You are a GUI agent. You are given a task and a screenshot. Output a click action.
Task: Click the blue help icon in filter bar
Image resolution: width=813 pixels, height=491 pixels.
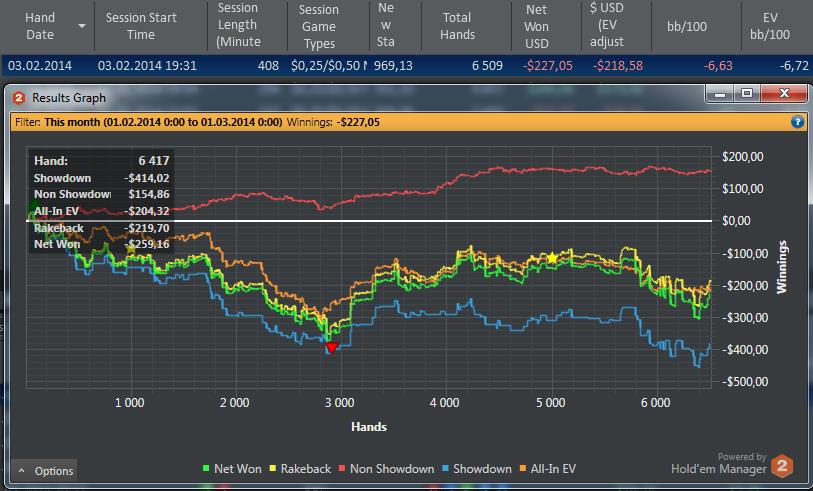point(797,122)
